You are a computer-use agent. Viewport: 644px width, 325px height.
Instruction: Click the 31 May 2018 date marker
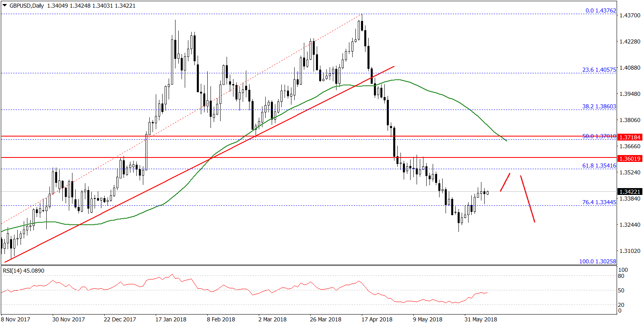point(480,319)
